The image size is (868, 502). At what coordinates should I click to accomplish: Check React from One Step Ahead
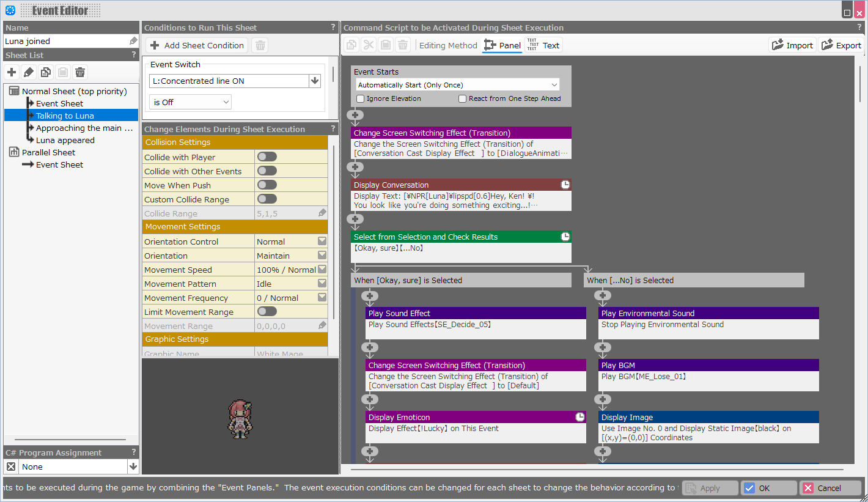[463, 98]
